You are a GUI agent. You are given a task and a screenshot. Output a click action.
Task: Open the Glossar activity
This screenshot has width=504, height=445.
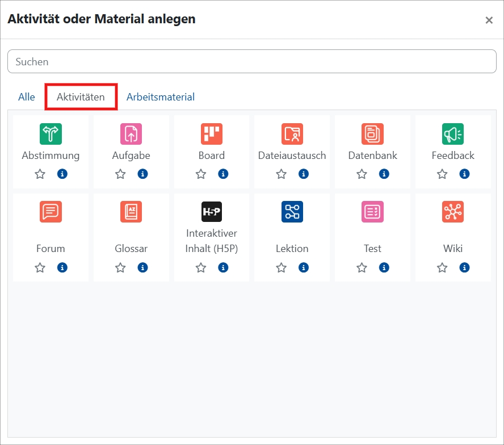click(x=131, y=212)
